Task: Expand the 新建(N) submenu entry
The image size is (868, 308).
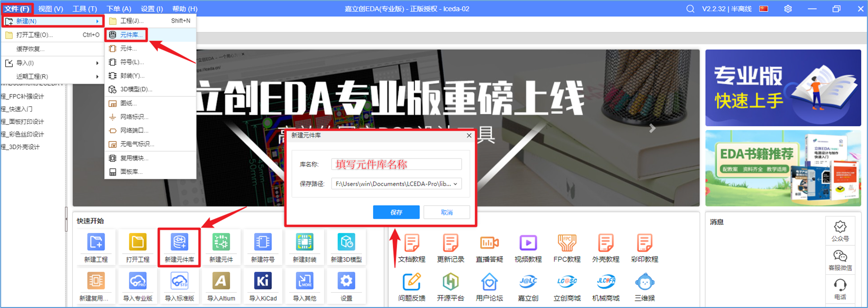Action: point(52,21)
